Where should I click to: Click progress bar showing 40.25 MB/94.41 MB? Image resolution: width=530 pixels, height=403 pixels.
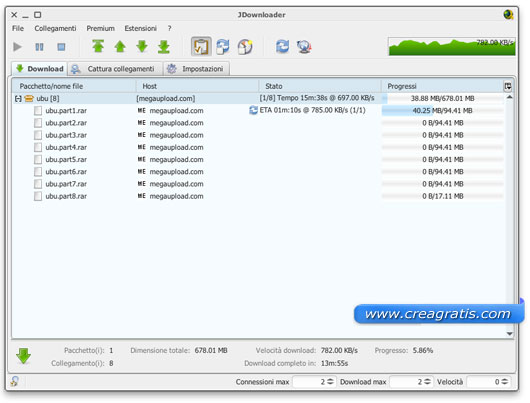(442, 111)
